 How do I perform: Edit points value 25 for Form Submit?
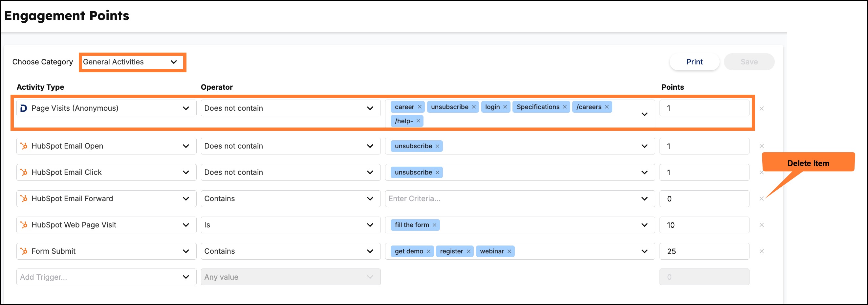point(704,251)
